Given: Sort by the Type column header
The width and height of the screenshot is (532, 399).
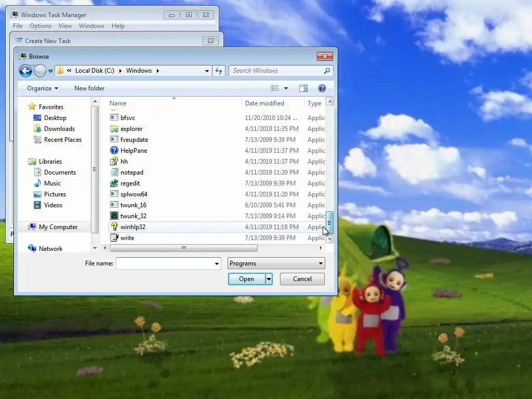Looking at the screenshot, I should pos(314,103).
